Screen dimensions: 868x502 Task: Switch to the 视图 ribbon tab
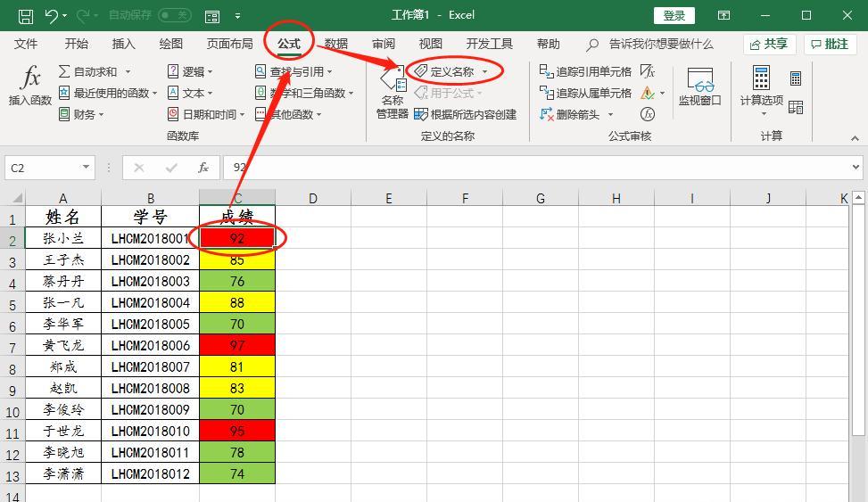click(430, 44)
